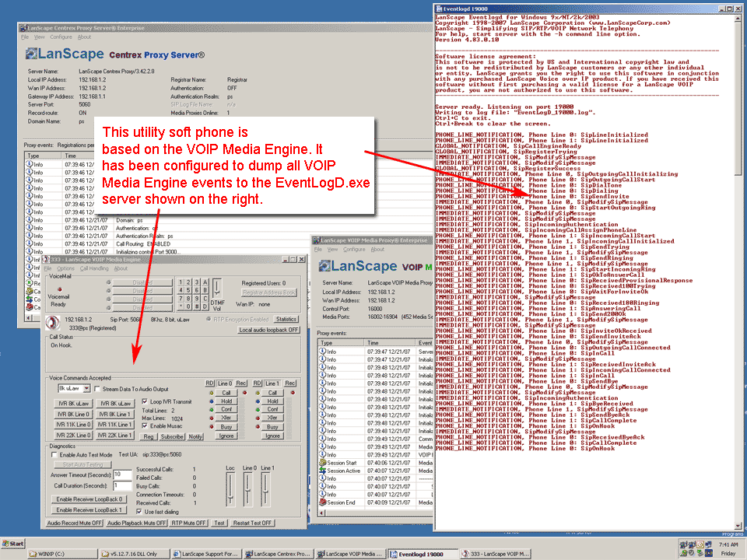
Task: Switch to Eventlogd 19000 on the taskbar
Action: (x=422, y=554)
